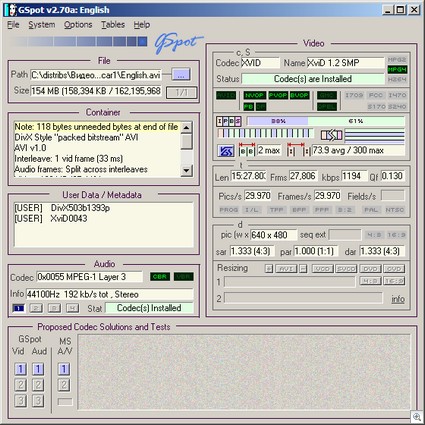425x425 pixels.
Task: Click the S240 colorimetry indicator
Action: [397, 107]
